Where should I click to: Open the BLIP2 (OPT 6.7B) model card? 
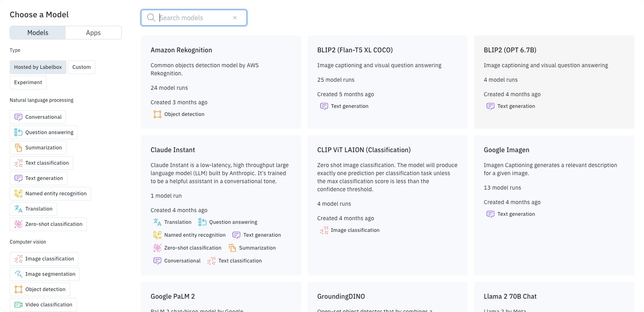554,82
